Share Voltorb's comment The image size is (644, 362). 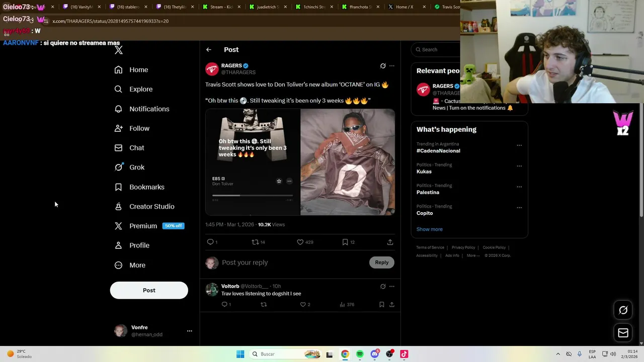392,305
